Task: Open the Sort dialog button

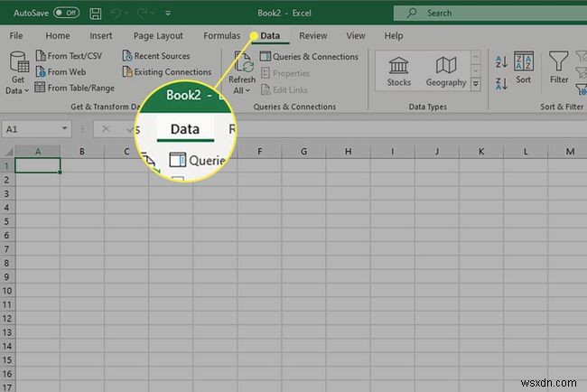Action: click(x=524, y=68)
